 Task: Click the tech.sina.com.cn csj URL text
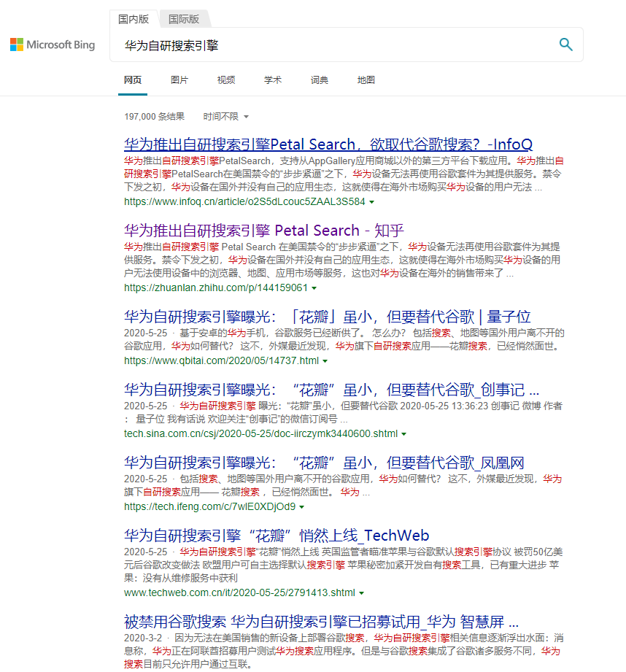click(x=261, y=433)
